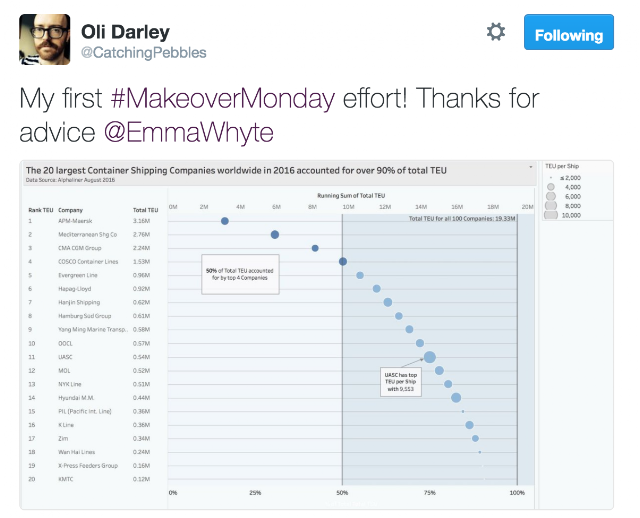Expand the chart title dropdown arrow

[x=531, y=167]
